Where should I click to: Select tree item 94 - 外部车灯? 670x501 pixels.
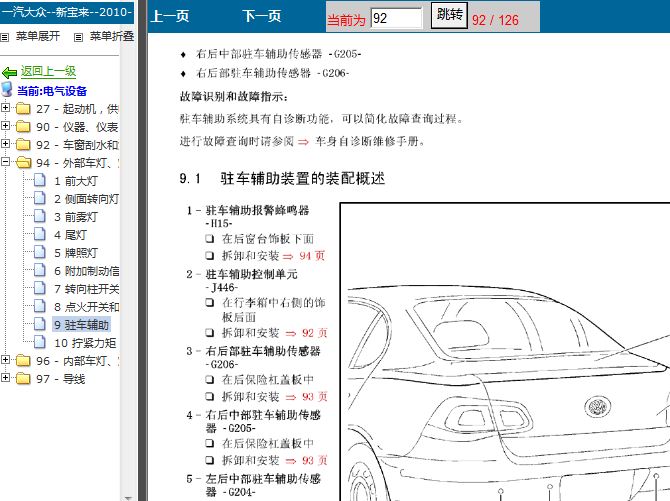(77, 163)
